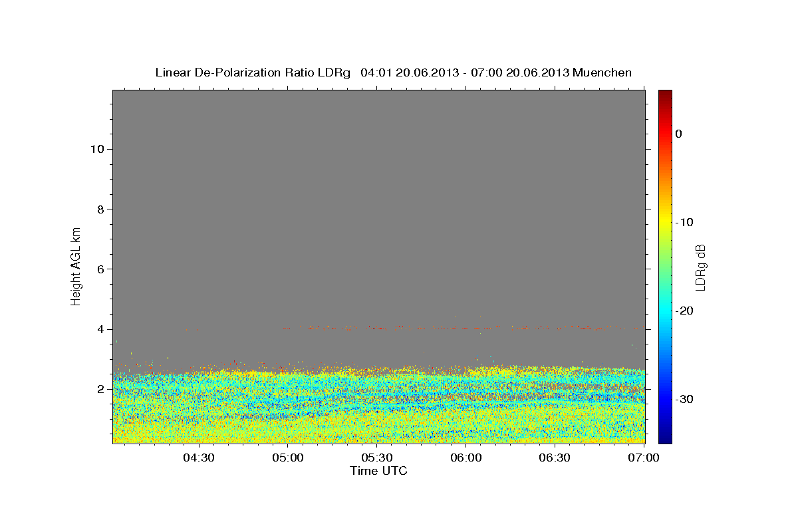Click the colorbar value -30

coord(685,399)
